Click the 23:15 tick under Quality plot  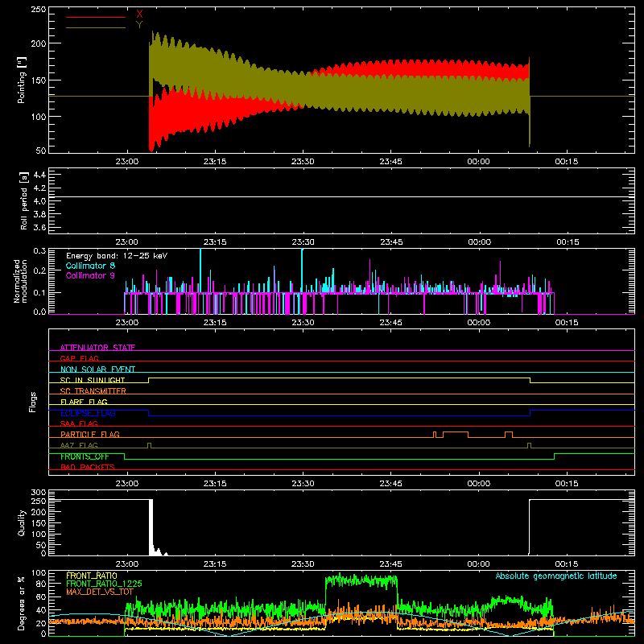coord(215,564)
